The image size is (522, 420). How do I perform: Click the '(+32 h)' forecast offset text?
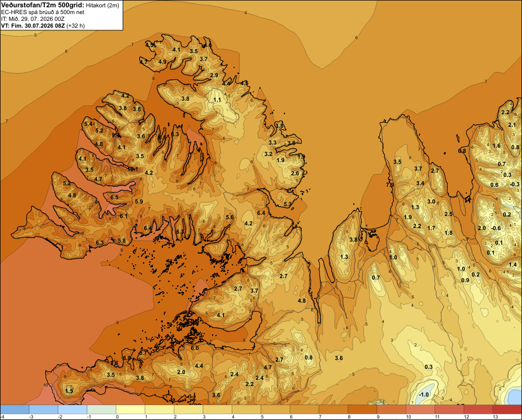point(76,26)
